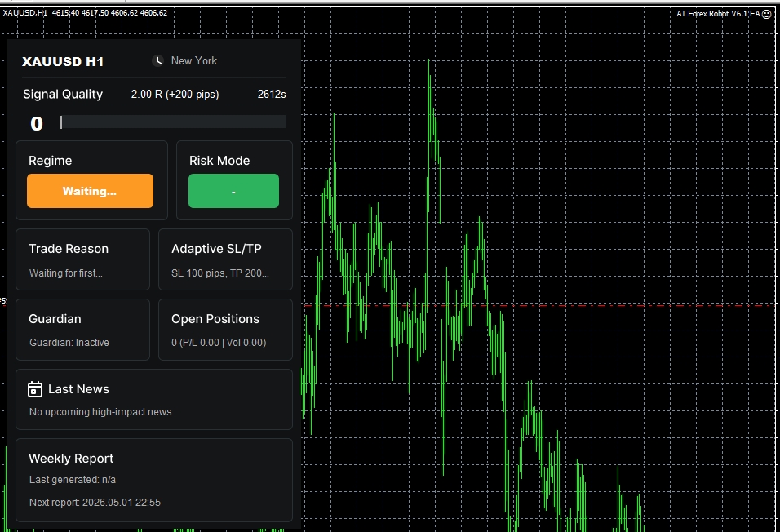Click the red dashed price level line
780x532 pixels.
[x=540, y=305]
